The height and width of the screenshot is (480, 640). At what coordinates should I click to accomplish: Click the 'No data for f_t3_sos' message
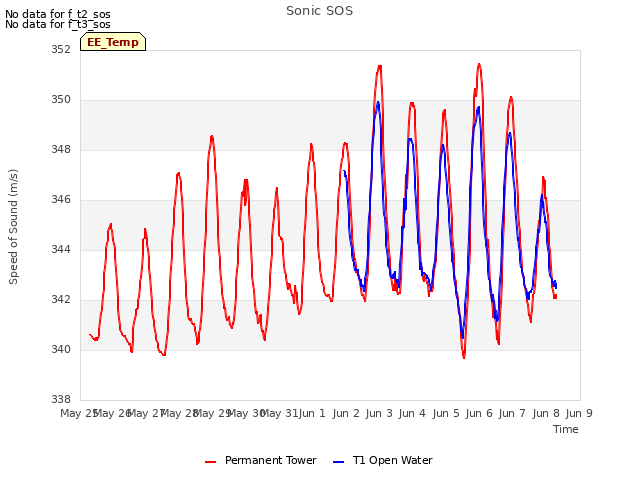pos(58,24)
